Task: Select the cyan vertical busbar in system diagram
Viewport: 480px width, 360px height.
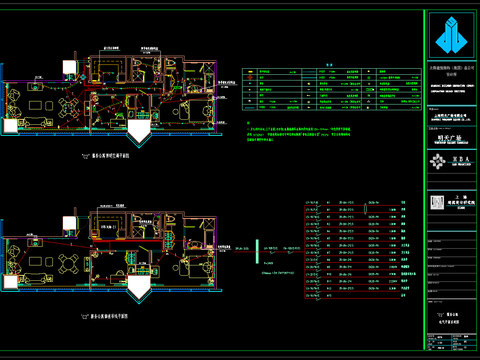Action: [257, 251]
